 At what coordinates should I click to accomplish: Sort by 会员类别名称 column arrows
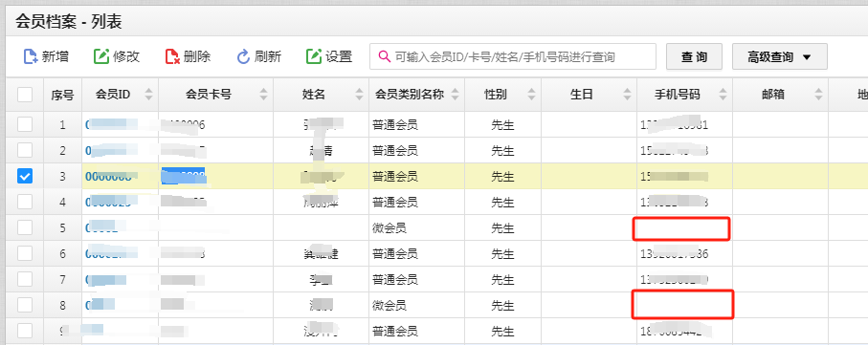tap(455, 95)
